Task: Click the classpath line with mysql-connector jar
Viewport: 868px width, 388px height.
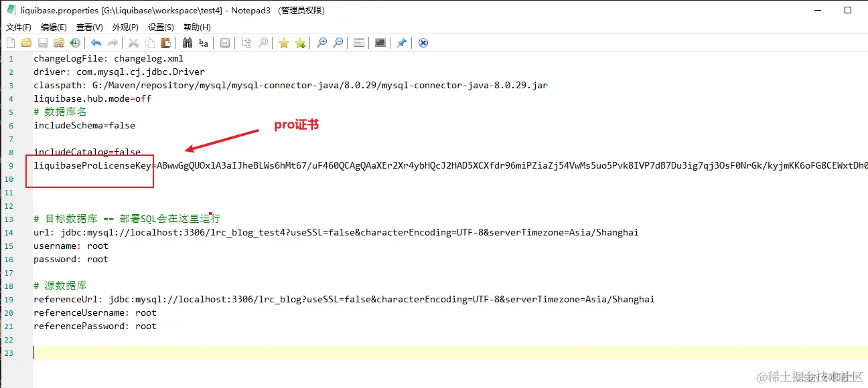Action: 291,85
